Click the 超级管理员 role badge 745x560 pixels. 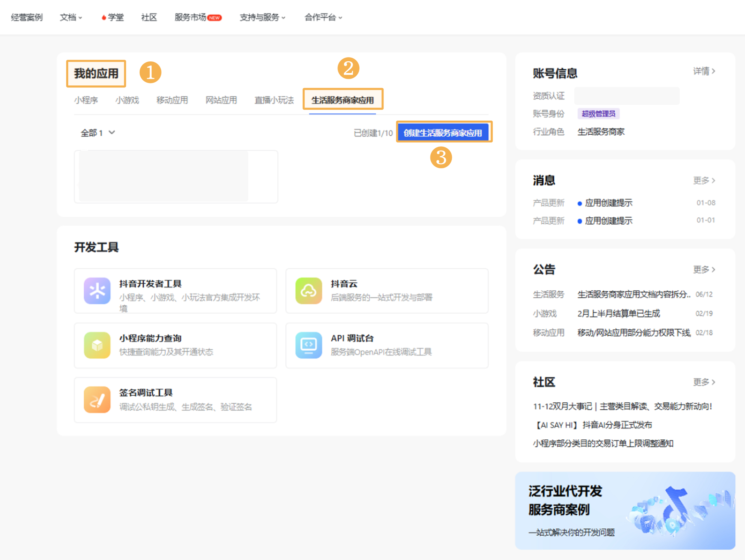(x=599, y=114)
